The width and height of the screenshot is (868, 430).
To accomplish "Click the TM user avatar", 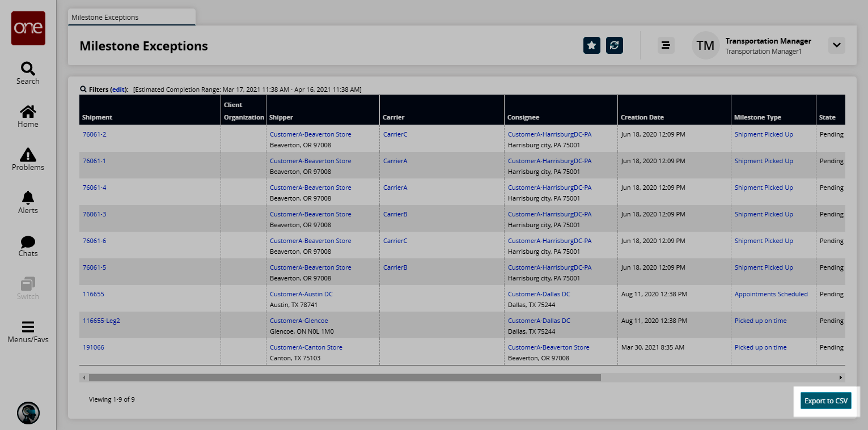I will click(705, 45).
